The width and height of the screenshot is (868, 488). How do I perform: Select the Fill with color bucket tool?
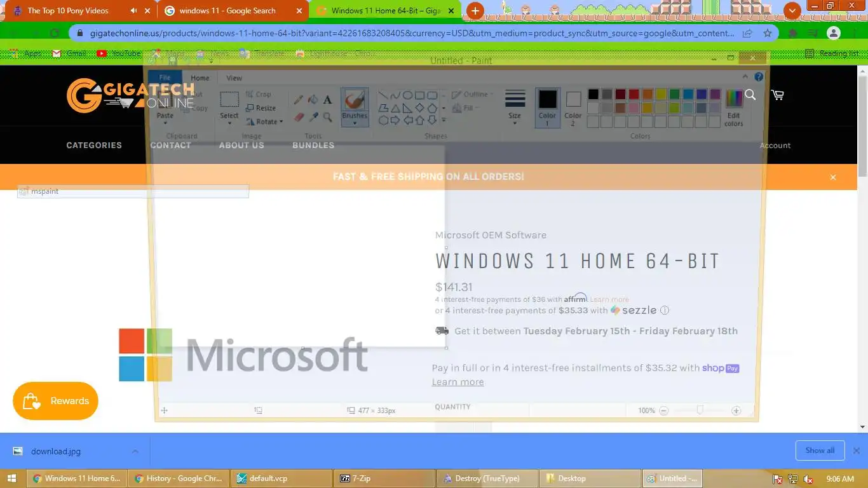coord(313,100)
